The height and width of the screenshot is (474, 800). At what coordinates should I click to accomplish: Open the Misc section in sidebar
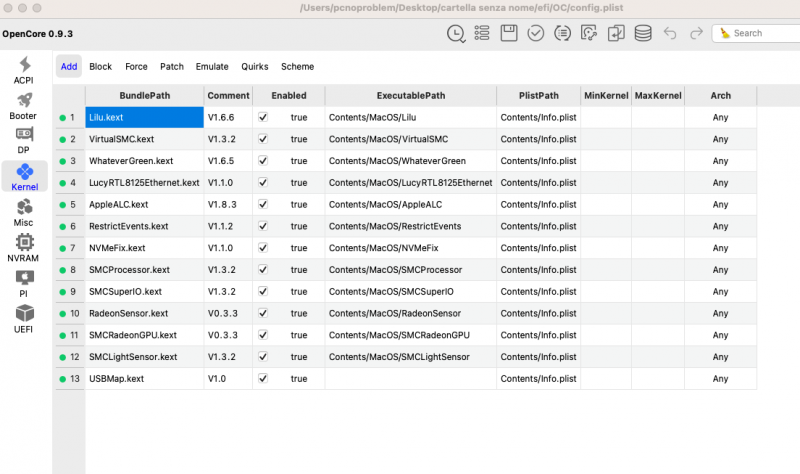click(24, 212)
